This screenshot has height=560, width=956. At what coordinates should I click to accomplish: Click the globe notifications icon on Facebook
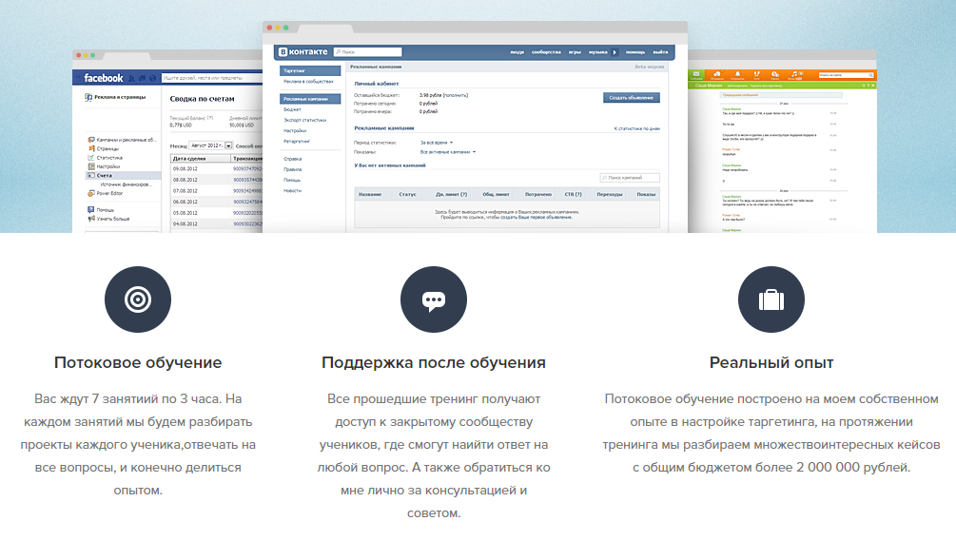152,79
